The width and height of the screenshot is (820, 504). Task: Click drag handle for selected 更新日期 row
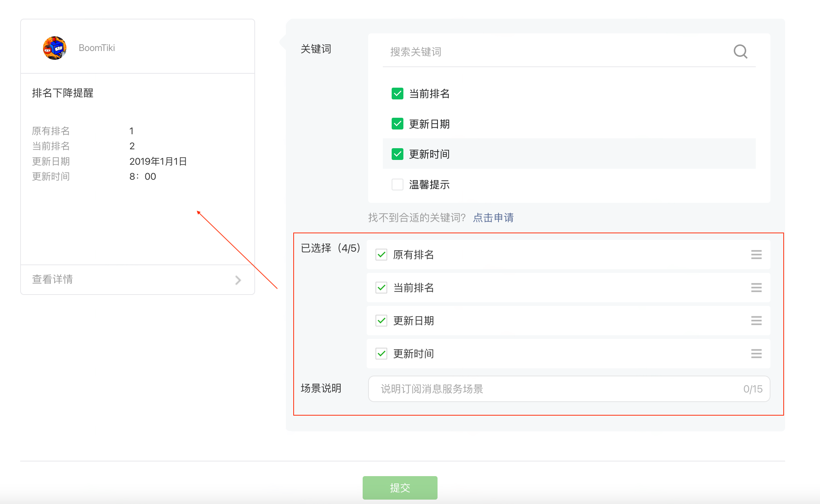pyautogui.click(x=756, y=321)
